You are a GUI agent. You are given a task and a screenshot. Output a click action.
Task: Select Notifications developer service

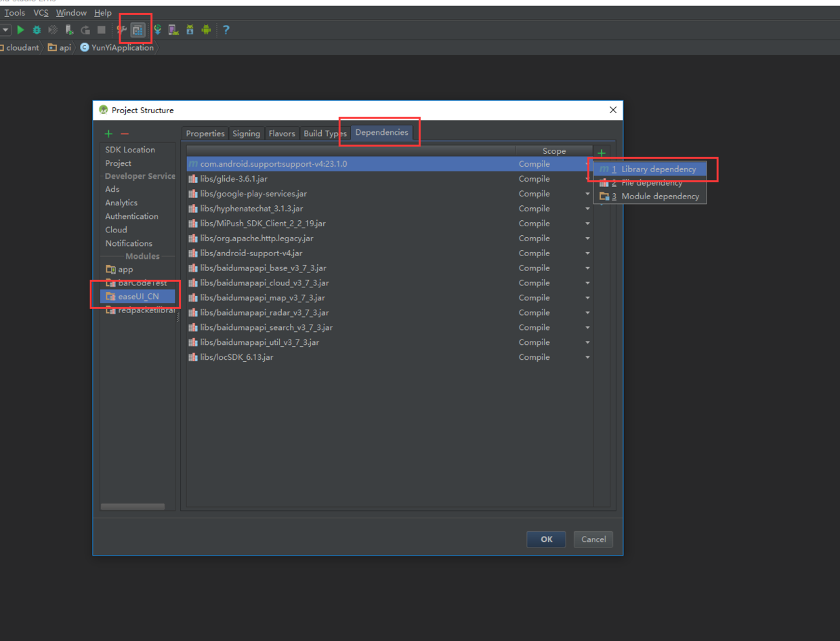(129, 243)
